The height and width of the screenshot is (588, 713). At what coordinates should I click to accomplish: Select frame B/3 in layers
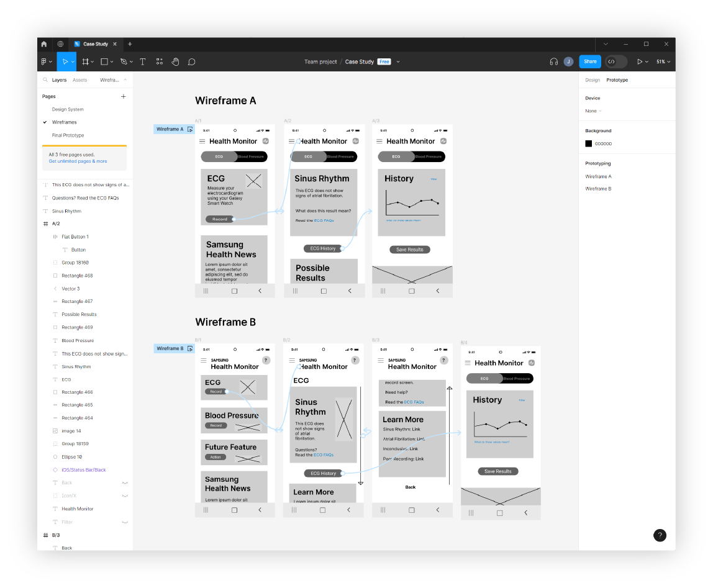pos(56,535)
